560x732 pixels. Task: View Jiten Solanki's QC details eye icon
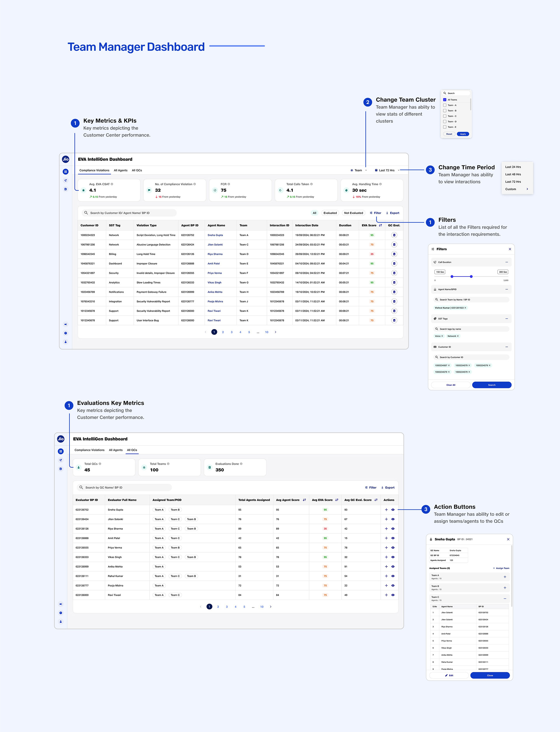coord(393,519)
